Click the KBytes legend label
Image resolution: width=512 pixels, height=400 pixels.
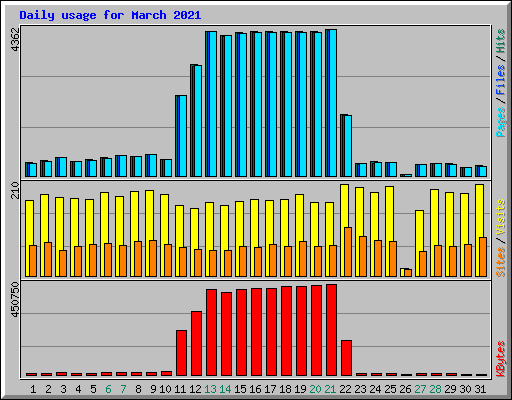click(x=501, y=359)
